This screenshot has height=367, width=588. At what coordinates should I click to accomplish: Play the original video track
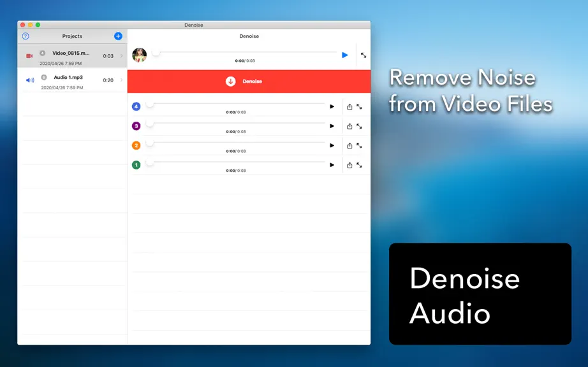pyautogui.click(x=345, y=55)
